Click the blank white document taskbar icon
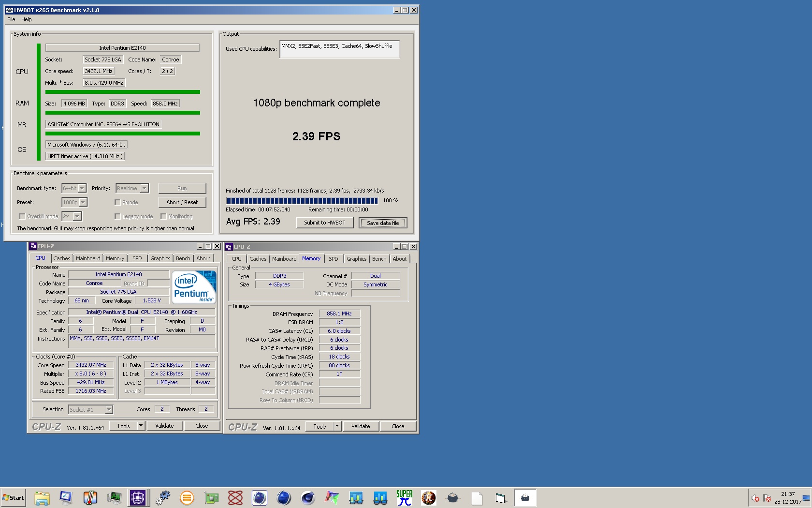 [477, 497]
